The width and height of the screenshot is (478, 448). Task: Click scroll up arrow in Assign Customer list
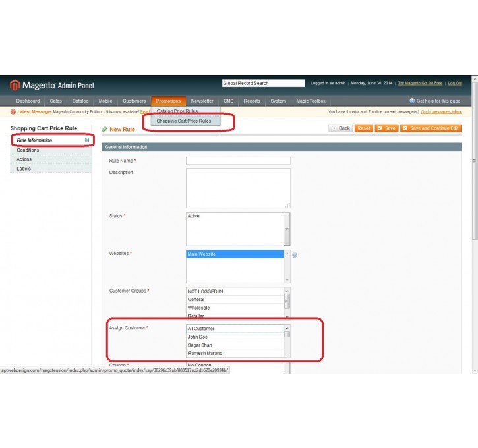tap(287, 328)
